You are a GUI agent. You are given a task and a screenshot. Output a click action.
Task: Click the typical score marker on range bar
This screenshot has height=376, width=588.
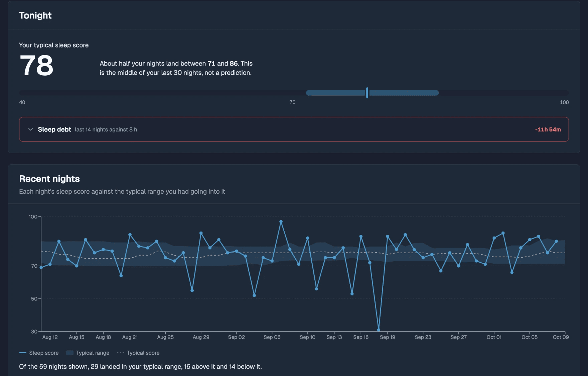point(367,93)
